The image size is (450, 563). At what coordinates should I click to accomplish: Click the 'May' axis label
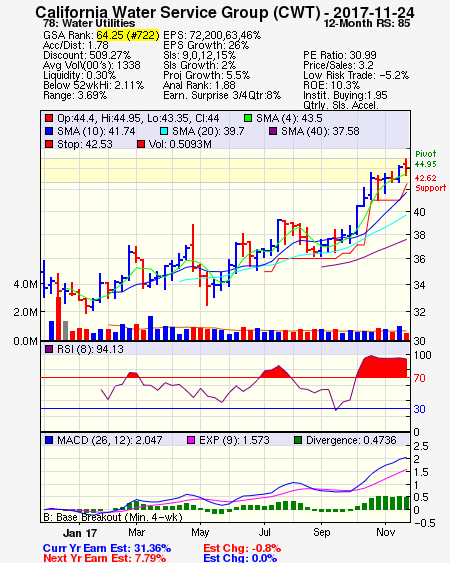point(200,532)
